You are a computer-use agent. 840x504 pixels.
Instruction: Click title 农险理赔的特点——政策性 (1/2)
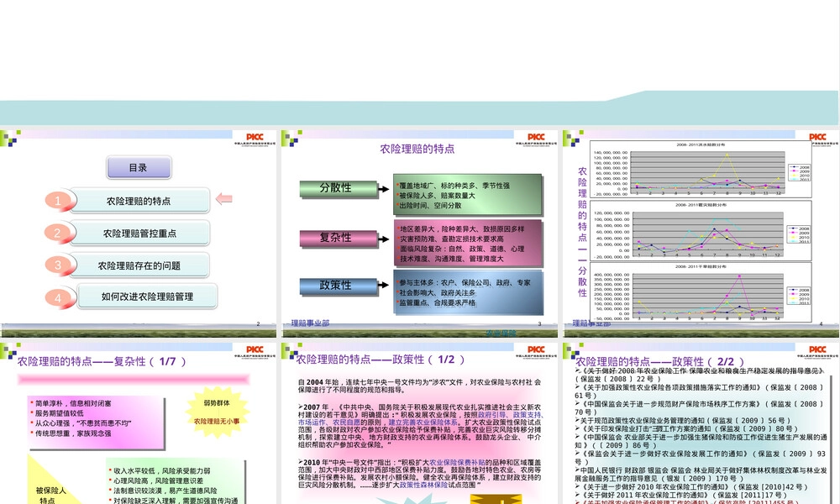coord(381,360)
